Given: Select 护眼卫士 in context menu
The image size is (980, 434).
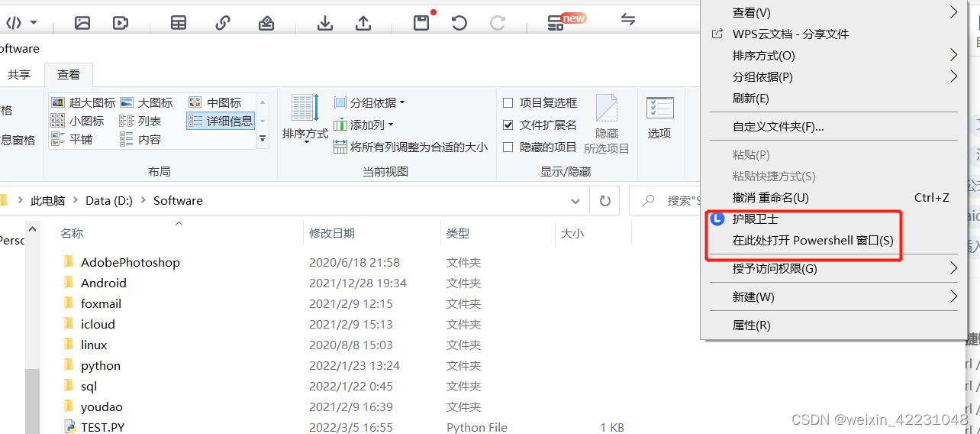Looking at the screenshot, I should pyautogui.click(x=833, y=219).
